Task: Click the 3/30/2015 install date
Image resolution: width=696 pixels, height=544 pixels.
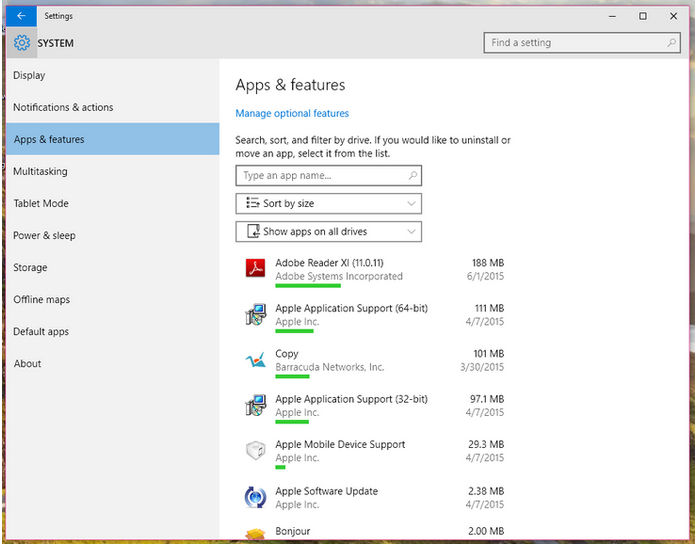Action: pyautogui.click(x=482, y=367)
